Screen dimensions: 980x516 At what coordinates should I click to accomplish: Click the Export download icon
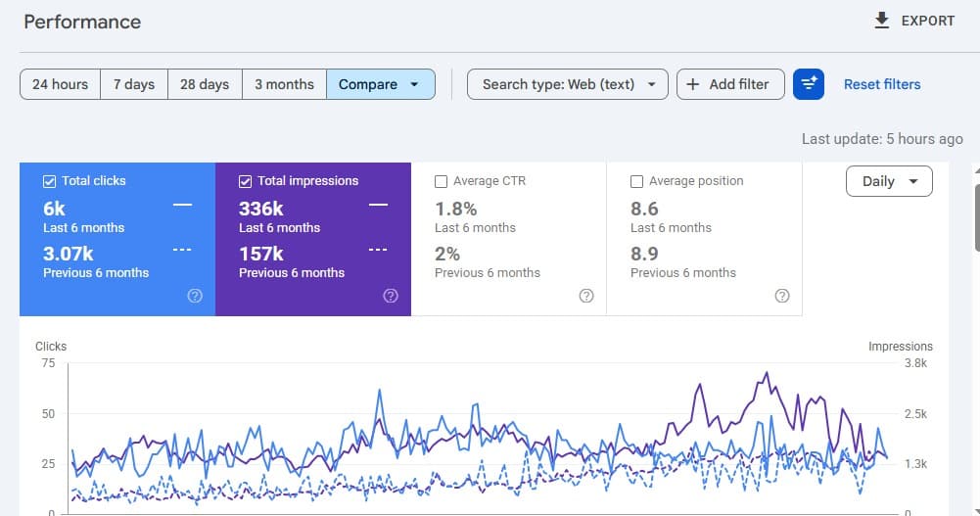point(881,21)
